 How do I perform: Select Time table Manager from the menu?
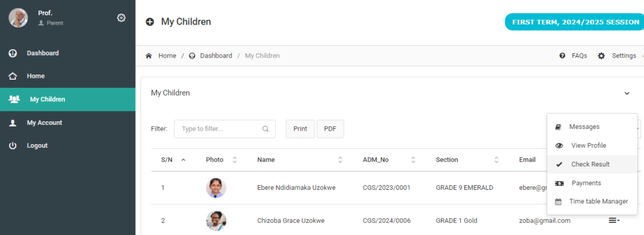[592, 202]
